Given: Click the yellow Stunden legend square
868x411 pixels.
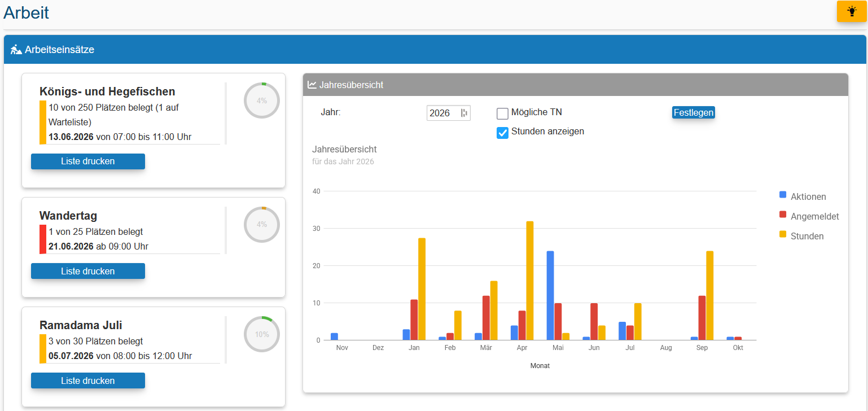Looking at the screenshot, I should [783, 234].
